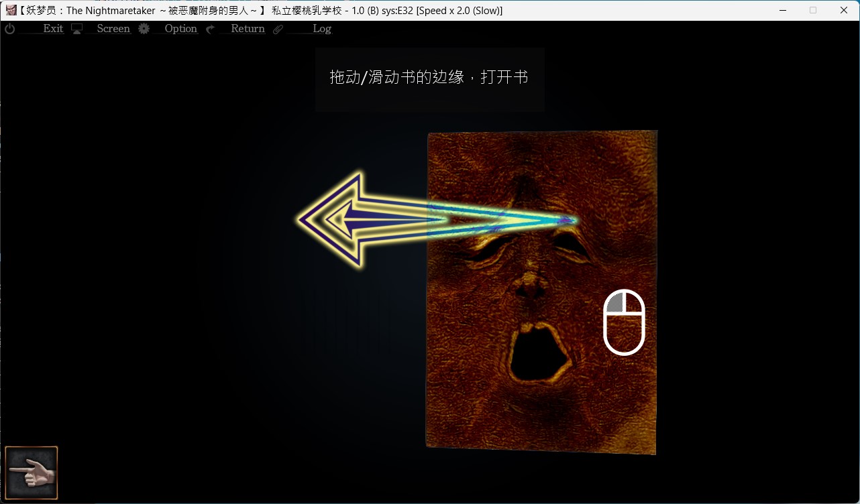Click the face-covered book
Viewport: 860px width, 504px height.
coord(541,292)
